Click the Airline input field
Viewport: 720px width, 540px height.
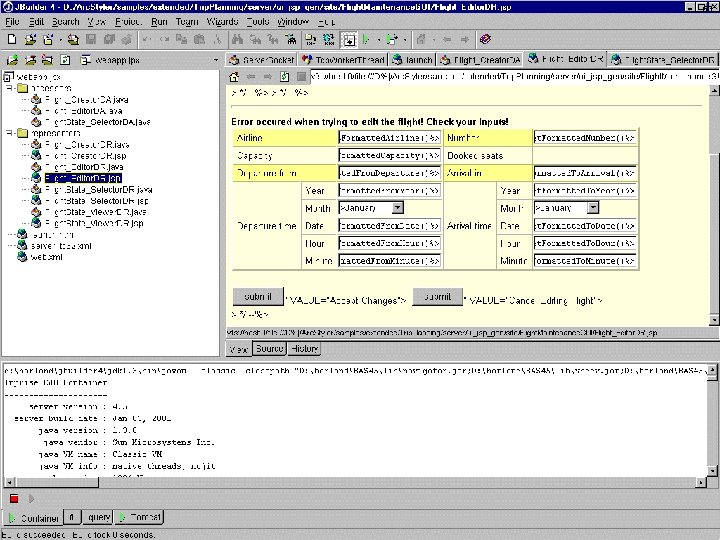[389, 137]
